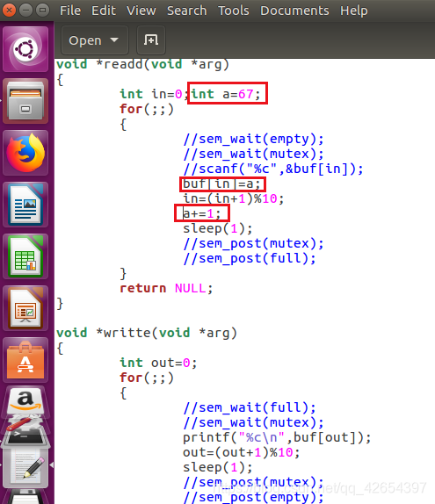Click the 'a+=1;' code line
435x504 pixels.
(202, 213)
